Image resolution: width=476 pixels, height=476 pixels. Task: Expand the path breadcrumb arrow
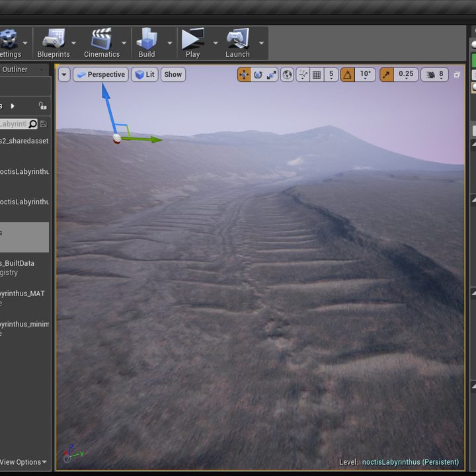click(x=13, y=106)
